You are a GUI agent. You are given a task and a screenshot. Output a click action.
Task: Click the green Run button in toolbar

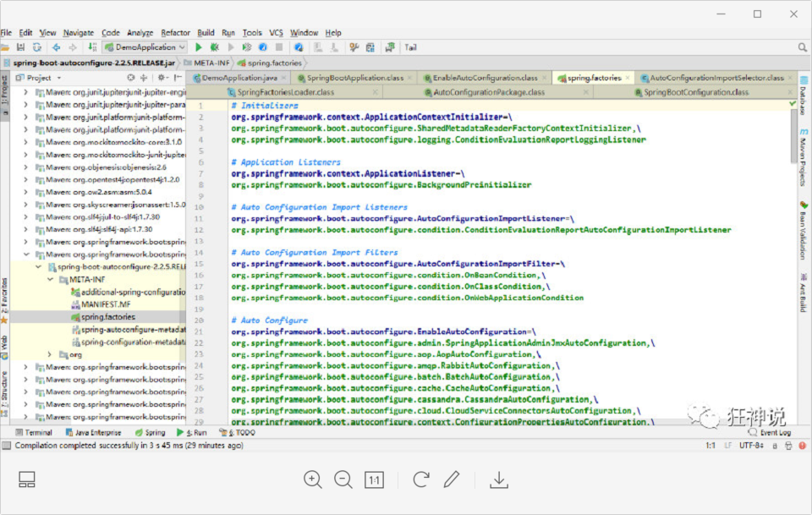pos(199,47)
